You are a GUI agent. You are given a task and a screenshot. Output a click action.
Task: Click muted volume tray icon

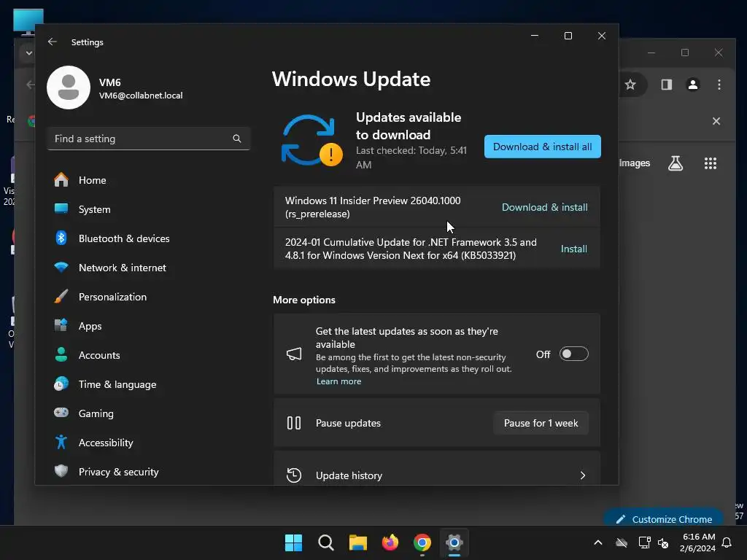click(662, 542)
